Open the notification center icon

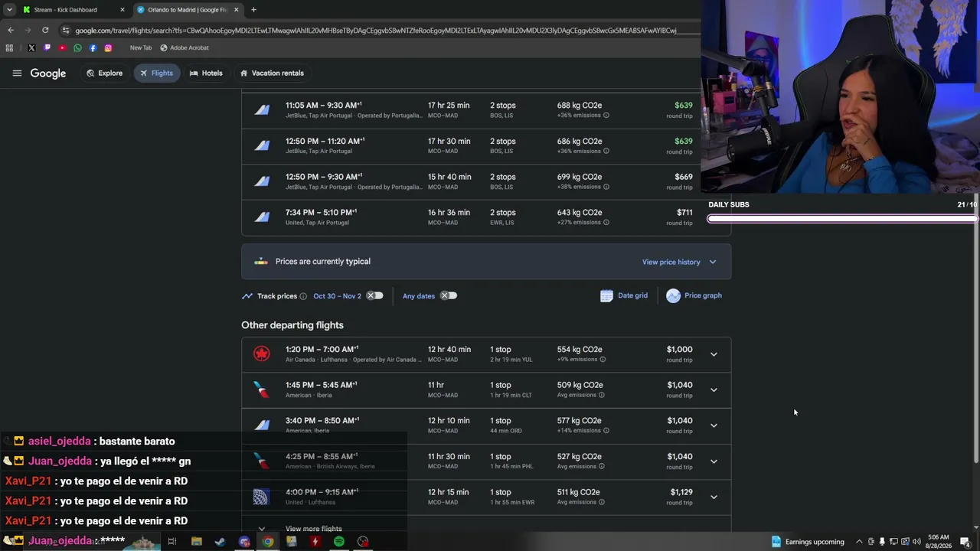(x=965, y=542)
